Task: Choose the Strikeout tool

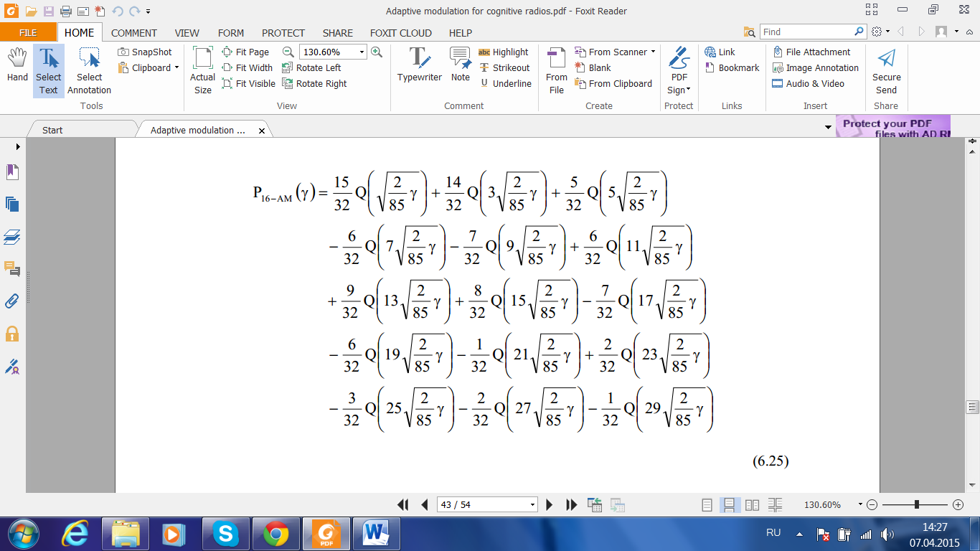Action: [504, 67]
